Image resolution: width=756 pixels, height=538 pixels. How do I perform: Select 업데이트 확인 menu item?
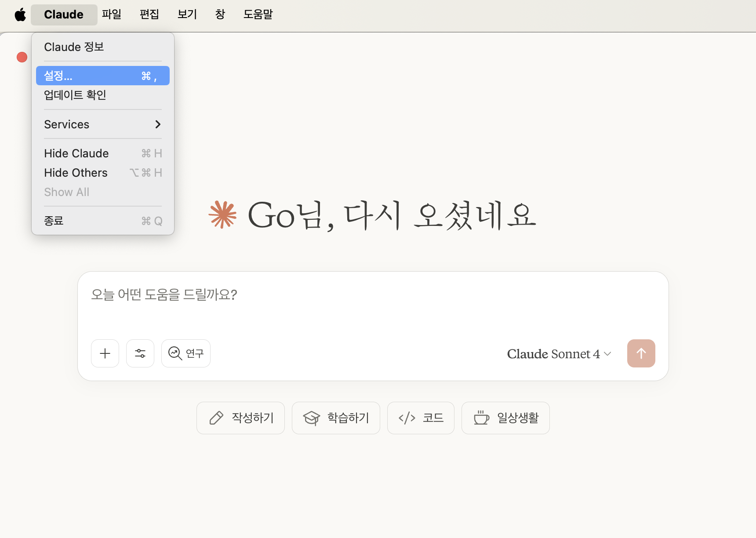(103, 95)
